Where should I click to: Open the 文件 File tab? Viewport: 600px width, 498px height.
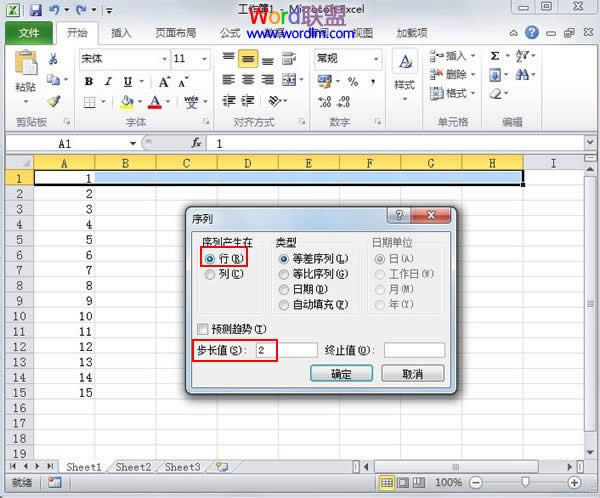point(29,33)
